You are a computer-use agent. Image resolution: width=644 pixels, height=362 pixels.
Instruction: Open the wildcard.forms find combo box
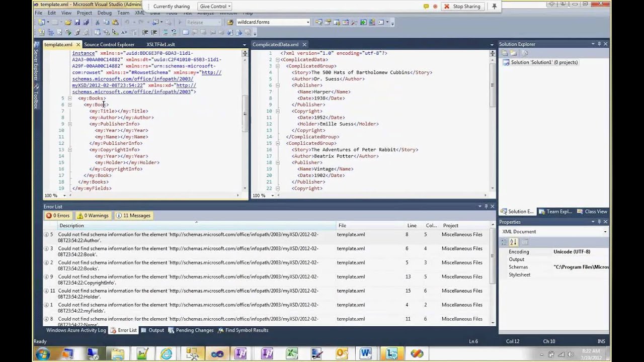click(273, 22)
